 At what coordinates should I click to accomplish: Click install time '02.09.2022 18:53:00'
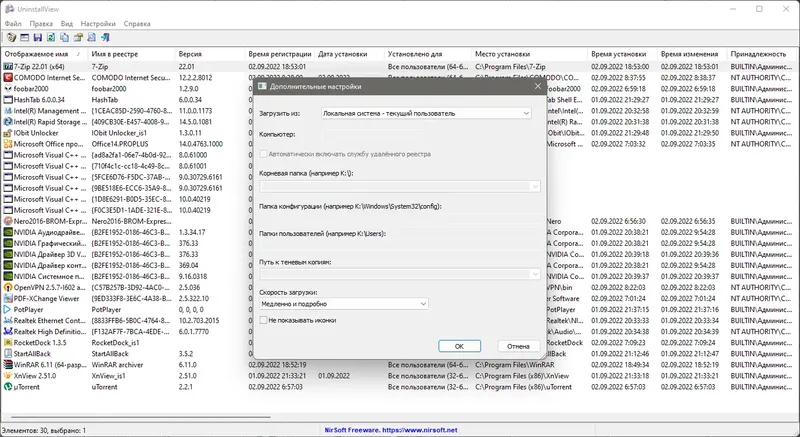click(620, 67)
